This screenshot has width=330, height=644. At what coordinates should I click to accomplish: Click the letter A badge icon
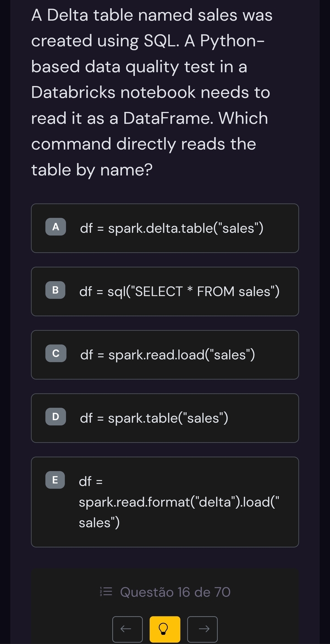coord(55,227)
